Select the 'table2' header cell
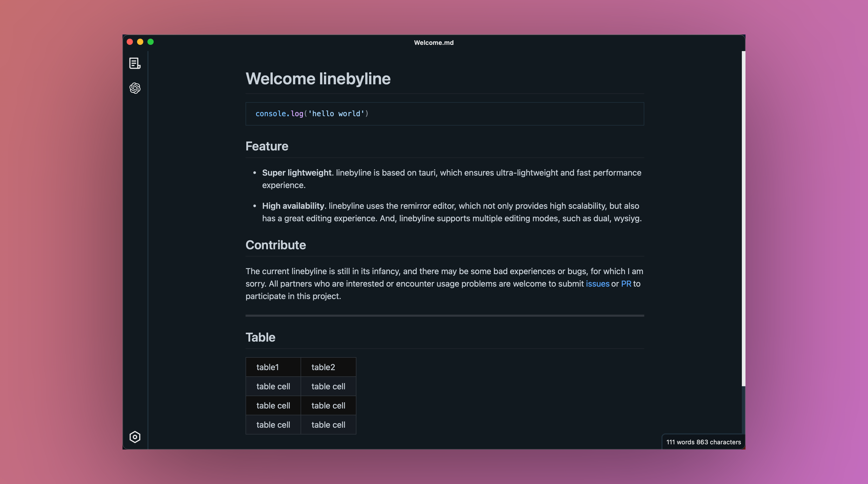 point(328,367)
